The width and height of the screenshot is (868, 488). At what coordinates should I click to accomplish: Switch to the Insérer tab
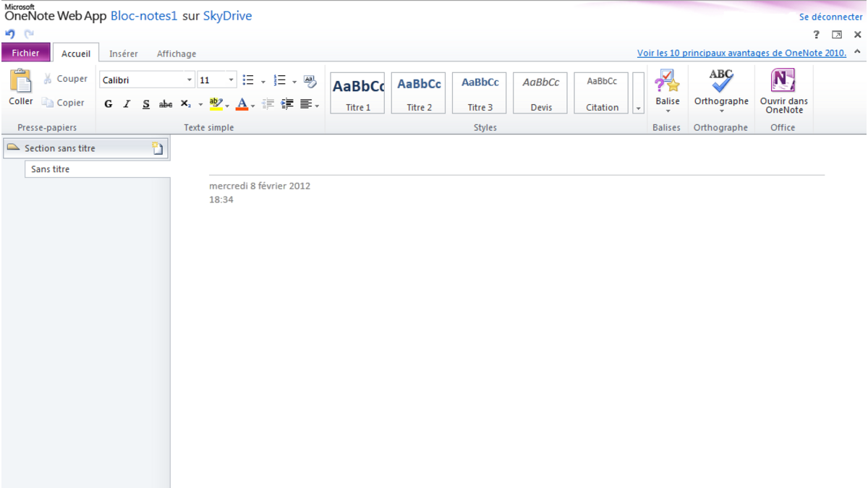[123, 53]
